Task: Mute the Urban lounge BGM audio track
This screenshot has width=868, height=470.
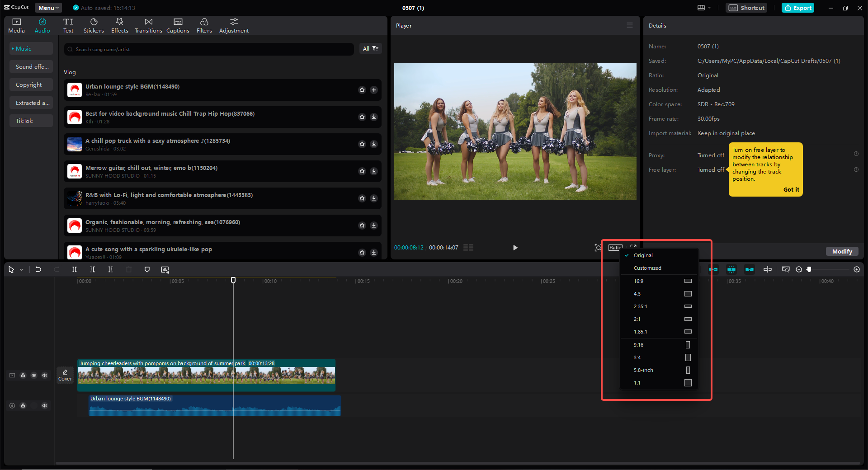Action: pos(45,405)
